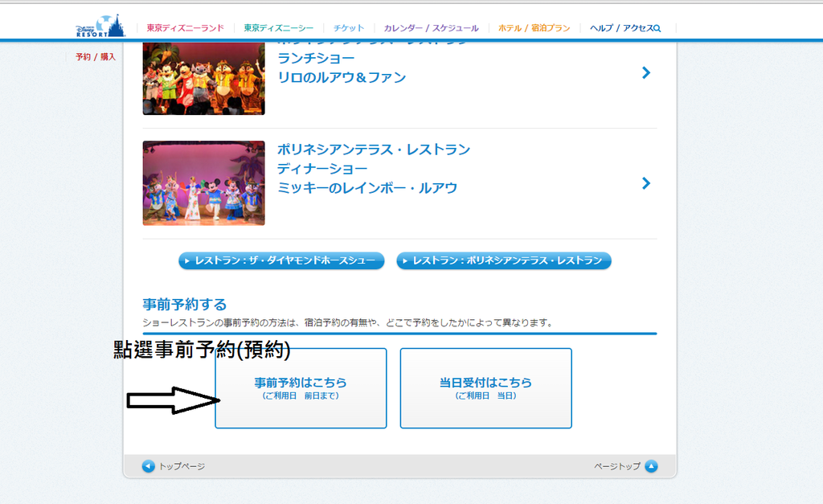
Task: Open the ミッキーのレインボー・ルアウ dinner show thumbnail
Action: [x=203, y=183]
